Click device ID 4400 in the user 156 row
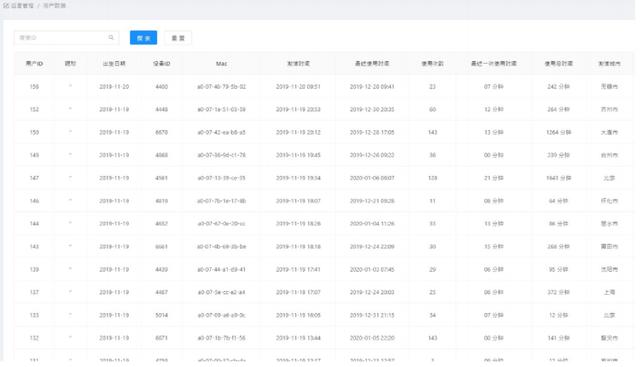The width and height of the screenshot is (640, 367). (x=162, y=87)
